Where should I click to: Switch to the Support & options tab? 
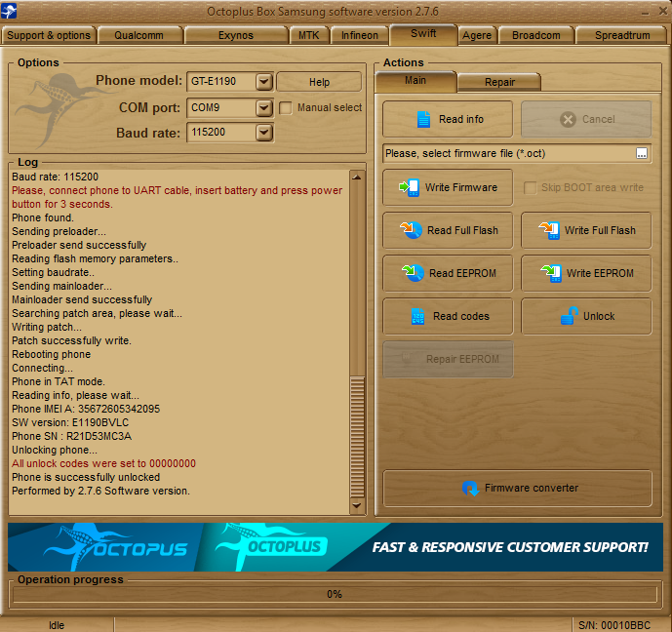point(49,35)
